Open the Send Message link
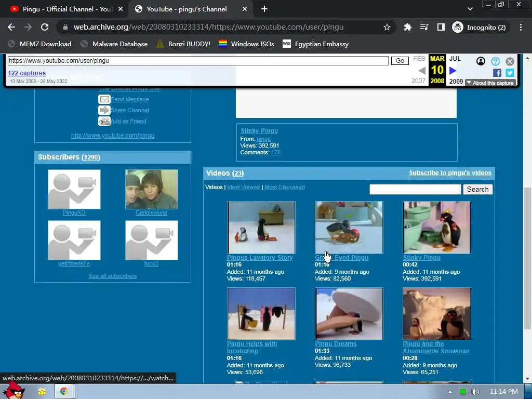This screenshot has width=532, height=399. [x=129, y=99]
